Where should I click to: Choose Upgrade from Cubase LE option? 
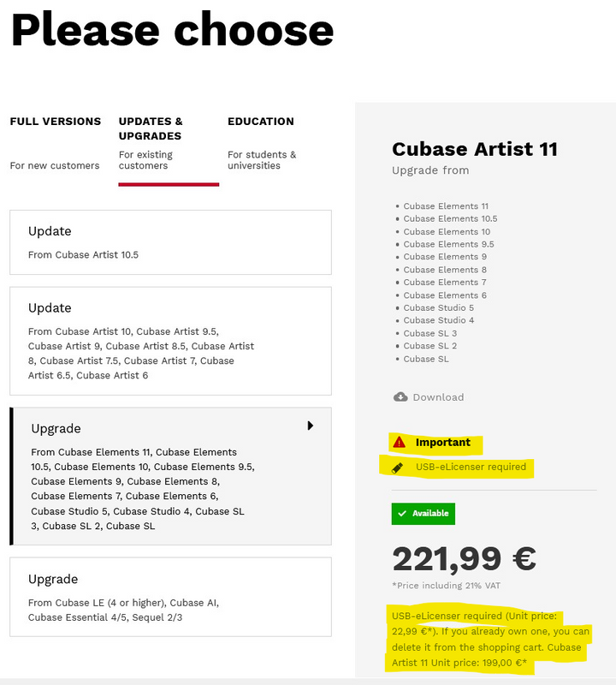(x=170, y=597)
